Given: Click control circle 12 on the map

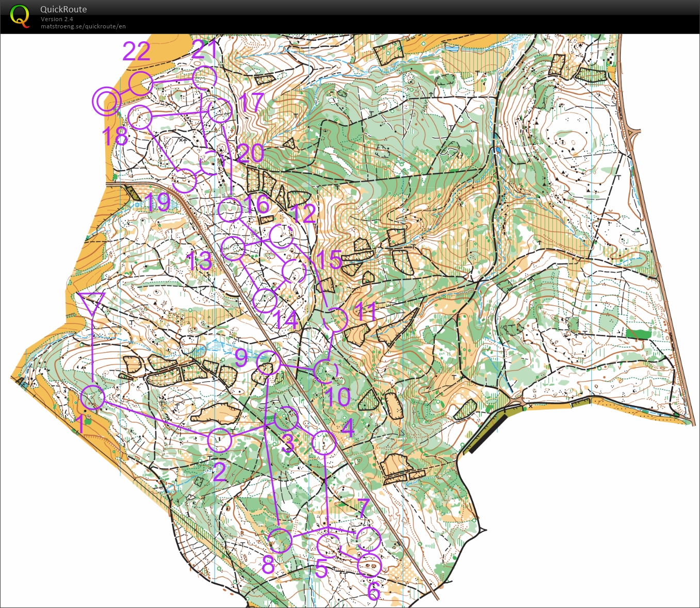Looking at the screenshot, I should (282, 237).
